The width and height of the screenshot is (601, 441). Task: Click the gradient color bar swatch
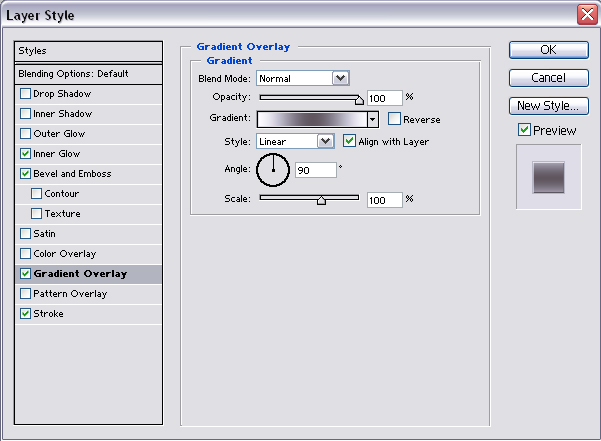[311, 119]
